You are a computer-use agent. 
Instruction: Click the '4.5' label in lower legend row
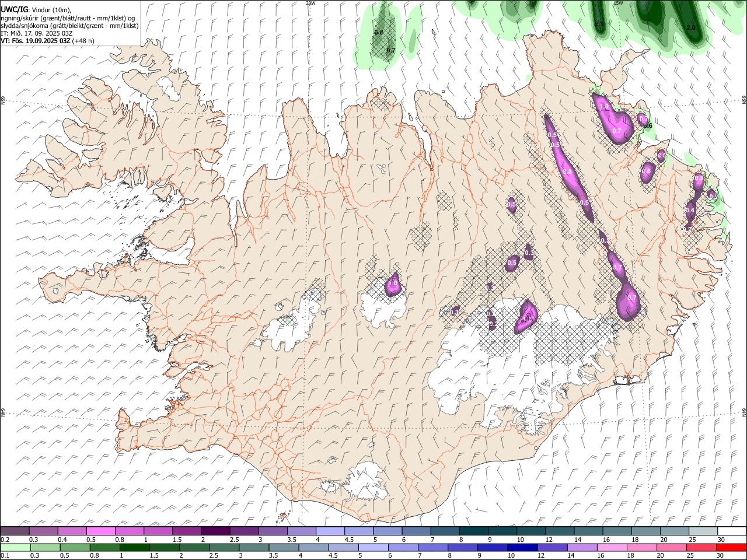[334, 555]
